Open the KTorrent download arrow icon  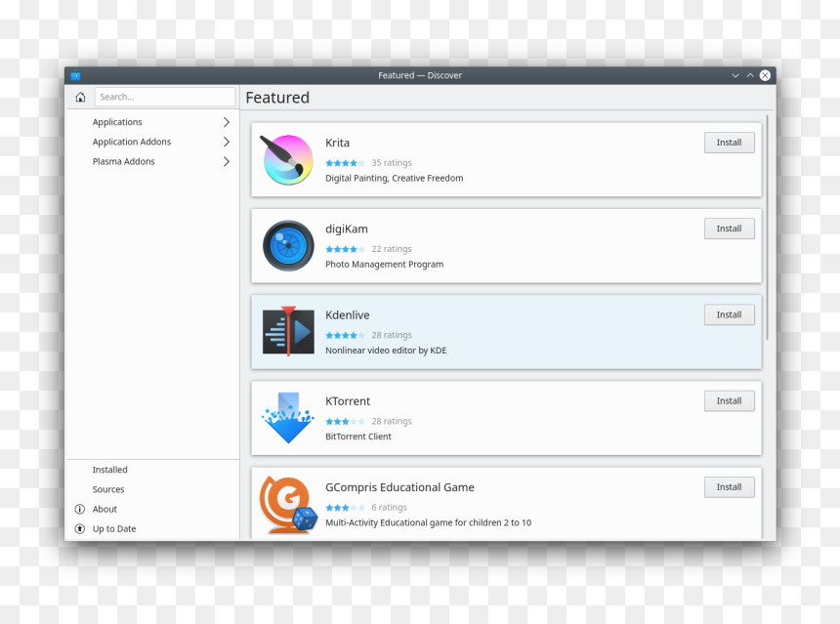pos(288,418)
